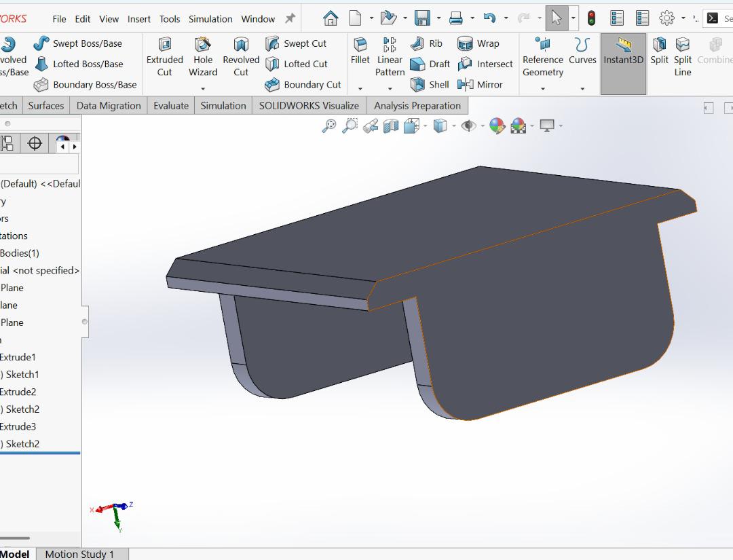
Task: Open the Options gear icon
Action: coord(666,19)
